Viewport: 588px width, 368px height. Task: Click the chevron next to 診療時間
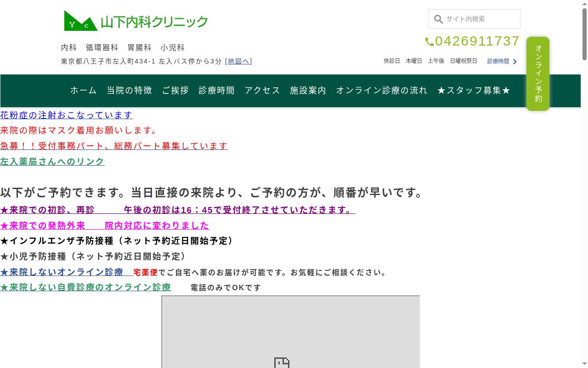[514, 61]
